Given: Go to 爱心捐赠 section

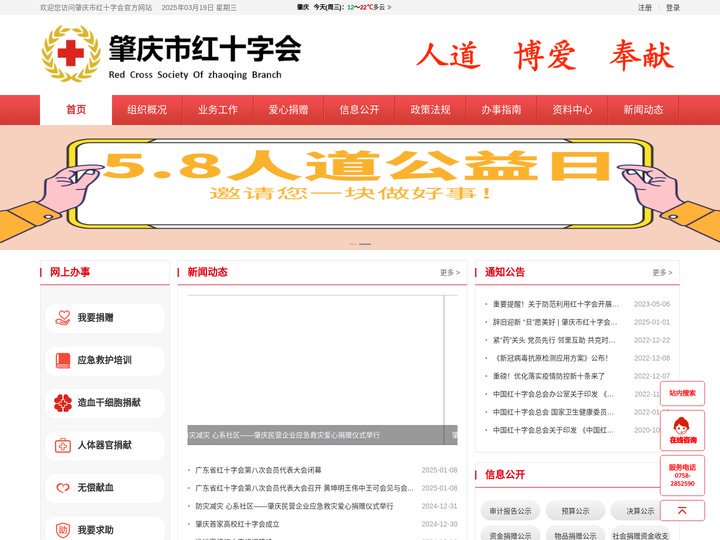Looking at the screenshot, I should [288, 110].
